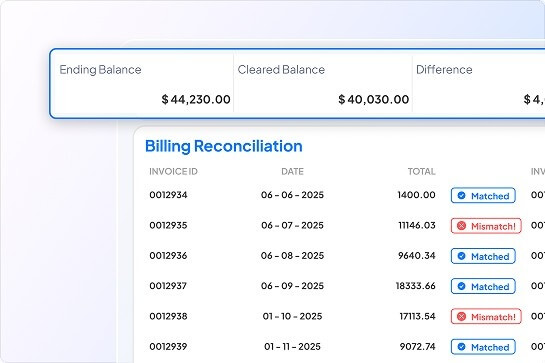Screen dimensions: 545x363
Task: Click the total 9072.74
Action: tap(417, 346)
